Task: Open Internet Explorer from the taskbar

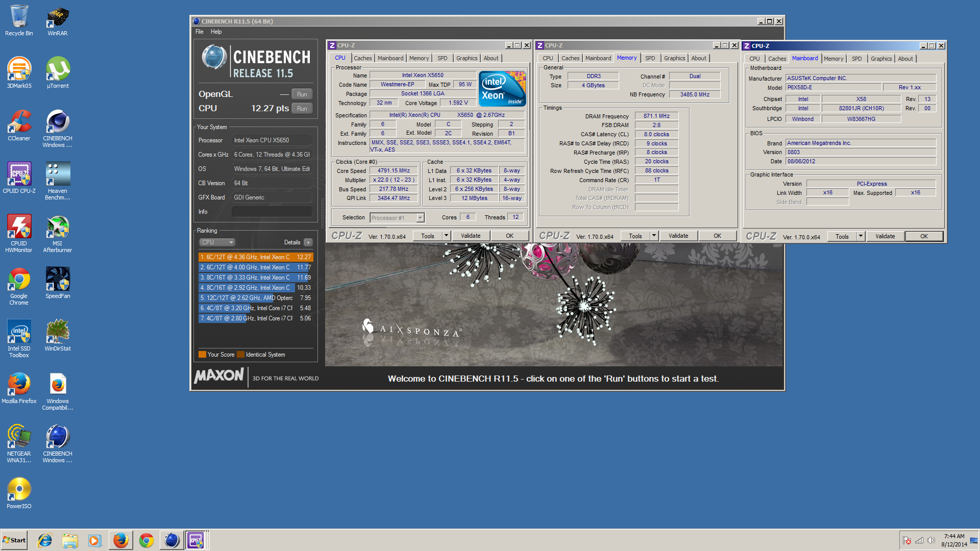Action: click(45, 540)
